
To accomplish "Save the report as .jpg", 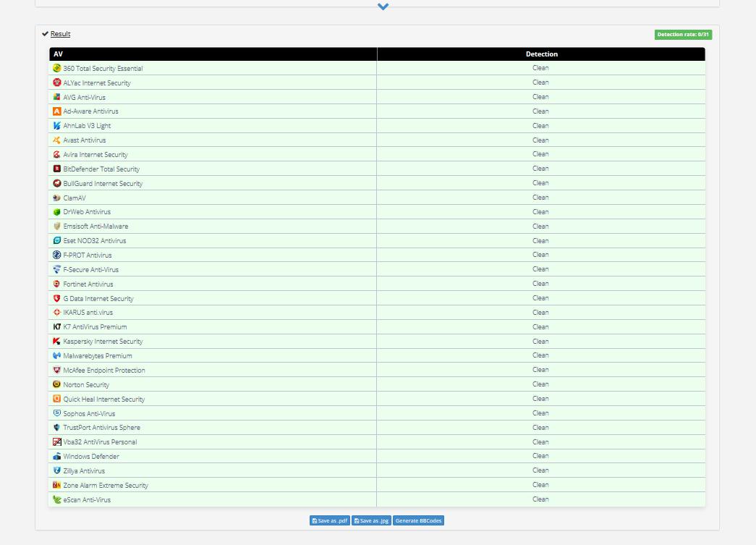I will coord(371,521).
